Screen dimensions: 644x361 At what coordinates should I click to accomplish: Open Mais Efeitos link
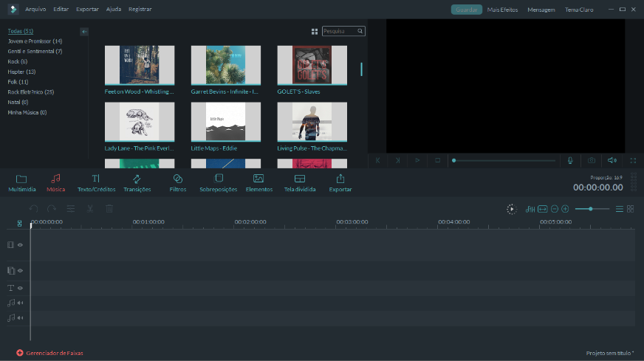point(502,10)
